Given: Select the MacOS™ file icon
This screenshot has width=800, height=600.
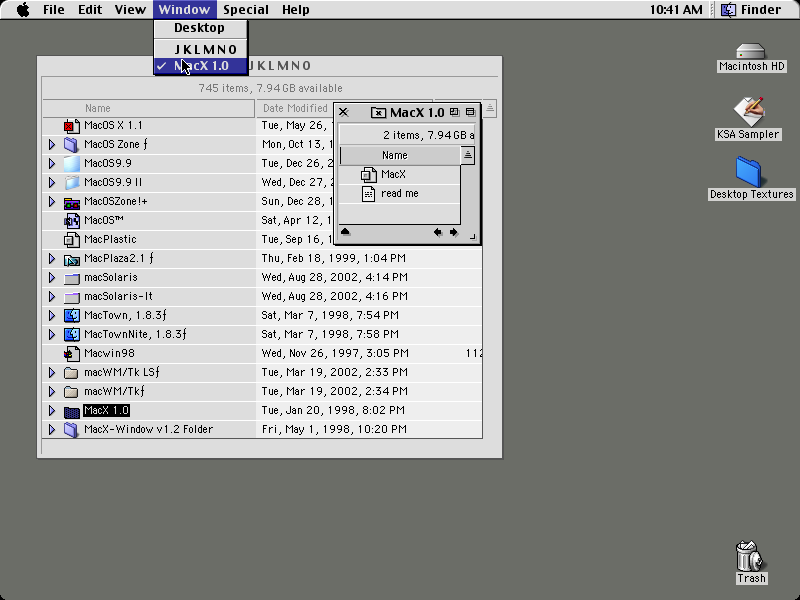Looking at the screenshot, I should pyautogui.click(x=72, y=220).
